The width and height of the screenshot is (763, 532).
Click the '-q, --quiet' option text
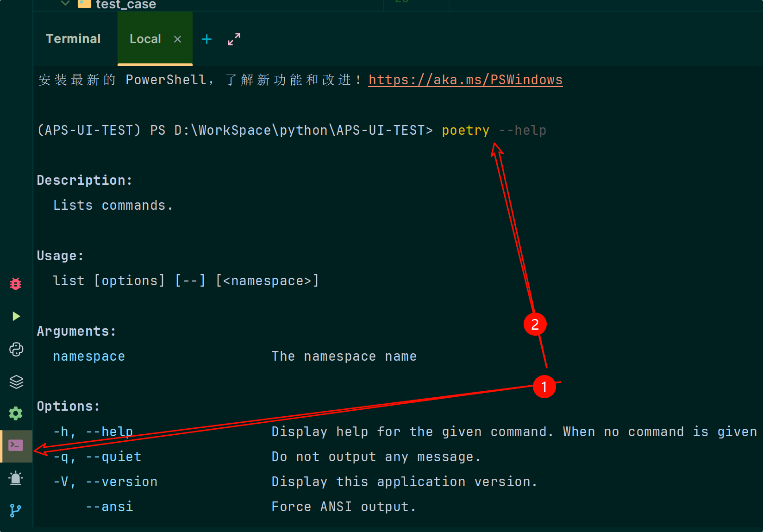tap(97, 457)
